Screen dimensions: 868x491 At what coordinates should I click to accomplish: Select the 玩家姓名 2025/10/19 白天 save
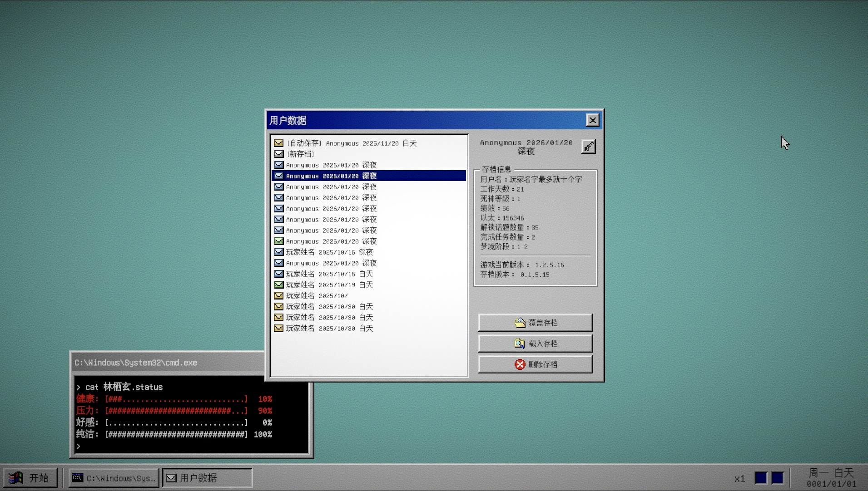pos(369,285)
